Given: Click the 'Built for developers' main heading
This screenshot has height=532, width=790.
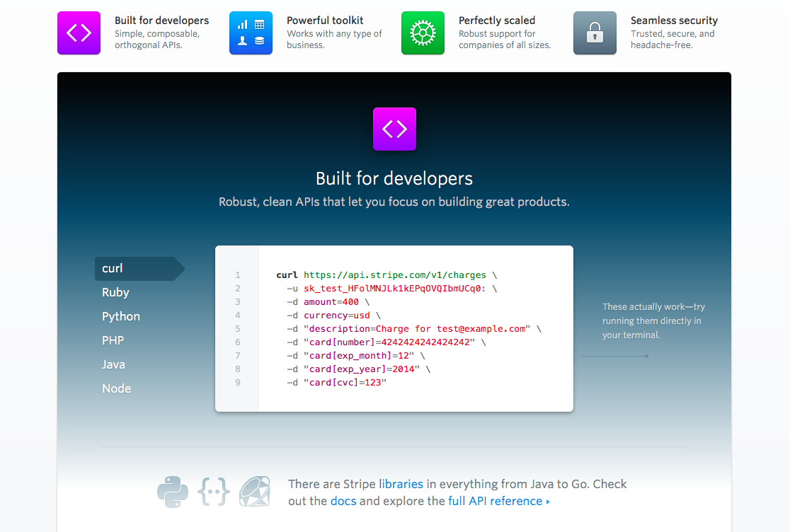Looking at the screenshot, I should coord(394,178).
